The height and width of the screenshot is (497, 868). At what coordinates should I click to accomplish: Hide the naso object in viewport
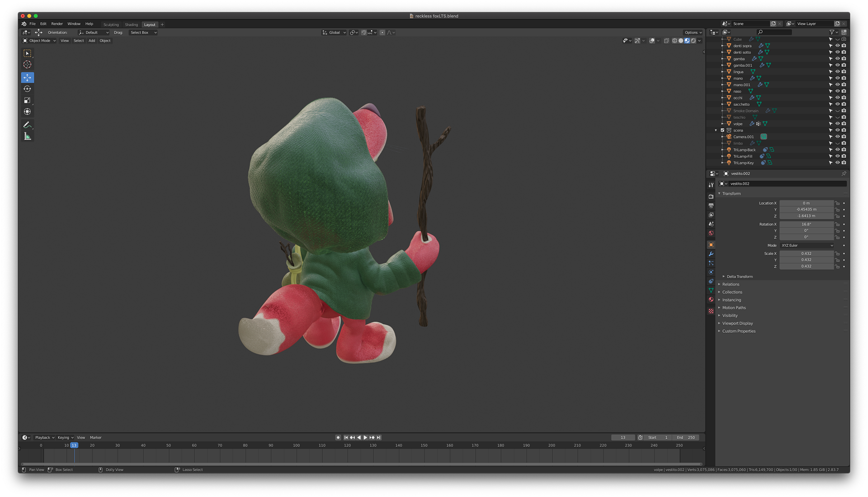click(x=837, y=91)
